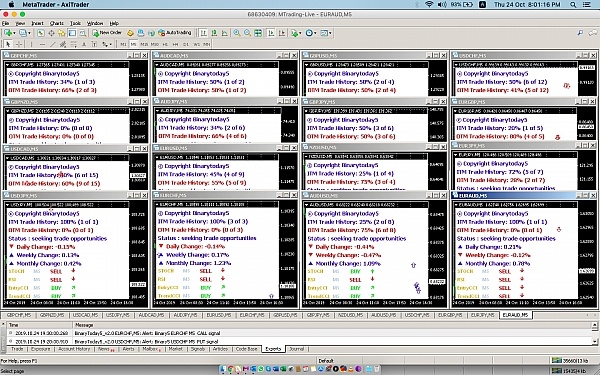This screenshot has width=600, height=375.
Task: Tile chart windows with toolbar icon
Action: click(258, 33)
